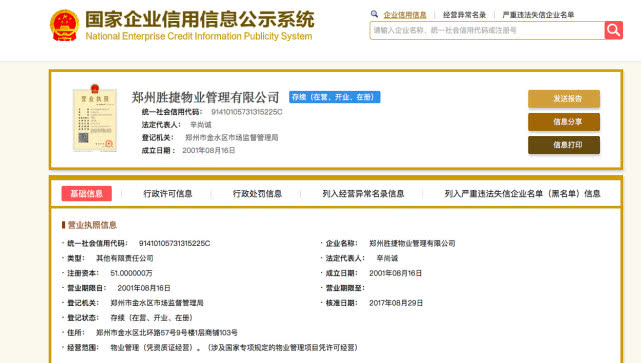
Task: Open the 行政许可信息 tab
Action: pos(168,193)
